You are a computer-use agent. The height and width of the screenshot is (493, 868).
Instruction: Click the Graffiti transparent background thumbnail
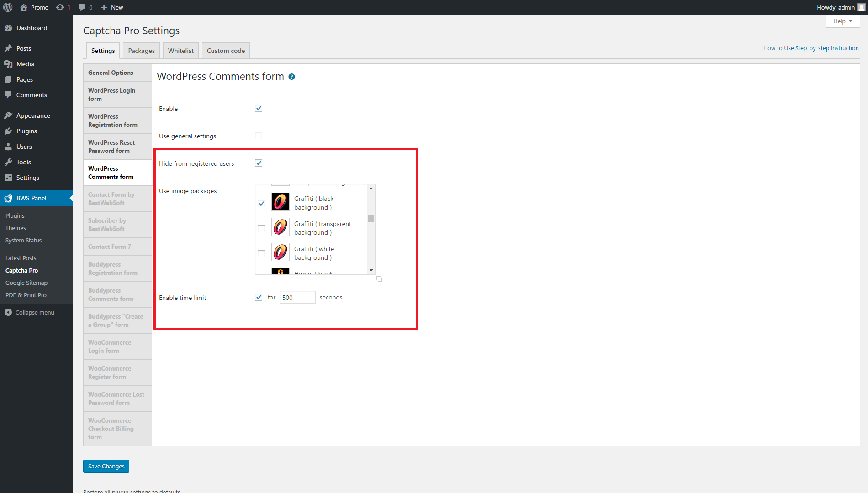[x=281, y=227]
